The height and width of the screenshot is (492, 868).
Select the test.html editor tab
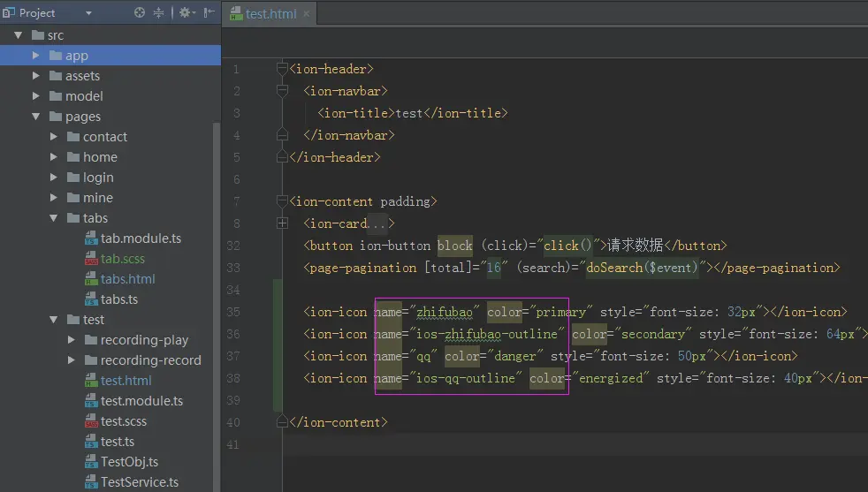coord(270,14)
